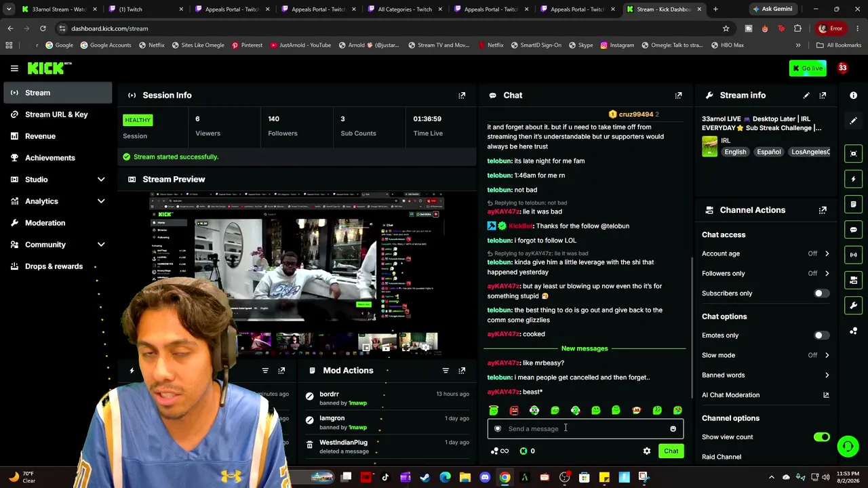Send message with the Chat button
The height and width of the screenshot is (488, 868).
click(x=671, y=451)
